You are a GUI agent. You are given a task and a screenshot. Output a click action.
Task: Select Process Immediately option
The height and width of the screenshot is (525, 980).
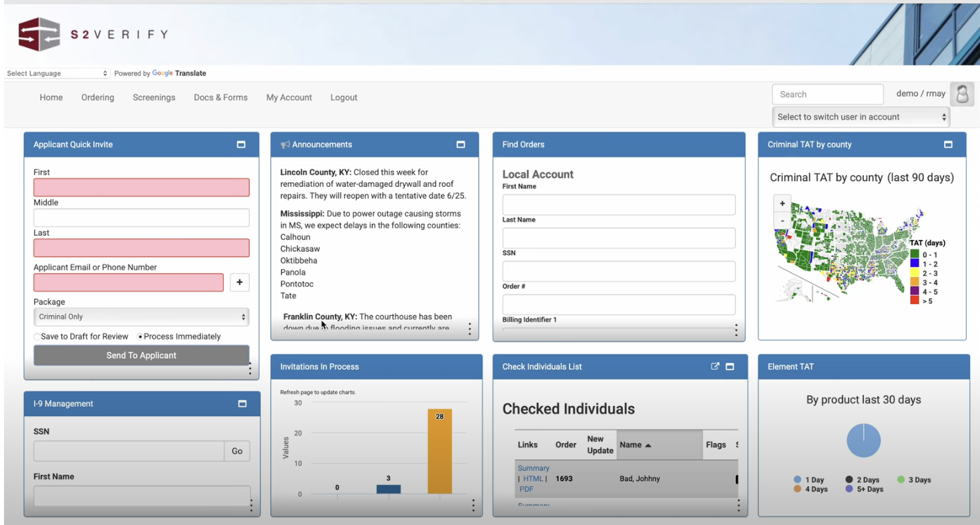[140, 337]
